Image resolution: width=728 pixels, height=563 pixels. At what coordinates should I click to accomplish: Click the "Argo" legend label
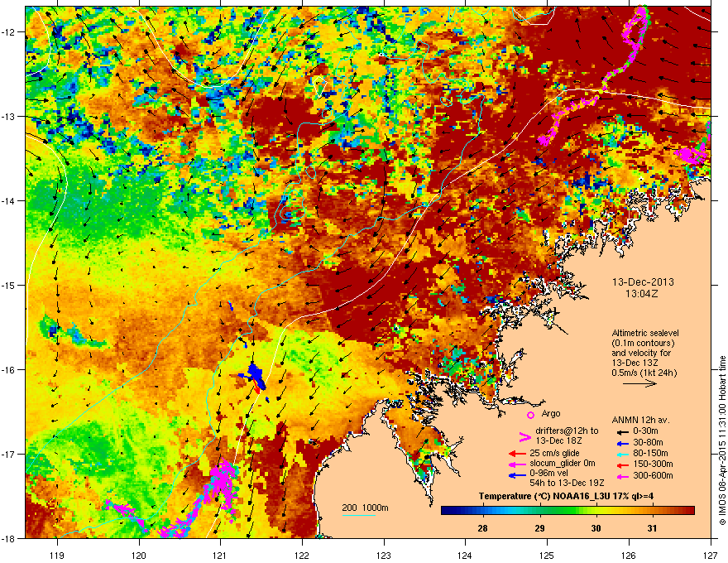551,413
